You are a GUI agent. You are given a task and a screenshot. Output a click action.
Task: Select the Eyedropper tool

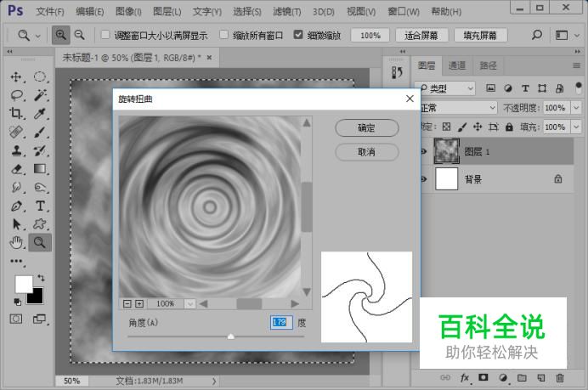(40, 113)
